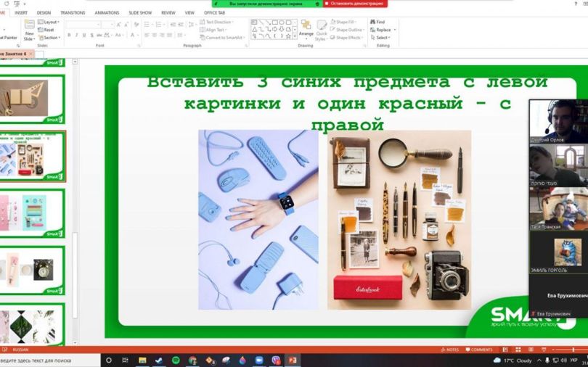This screenshot has height=367, width=588.
Task: Open the Section dropdown
Action: (x=49, y=38)
